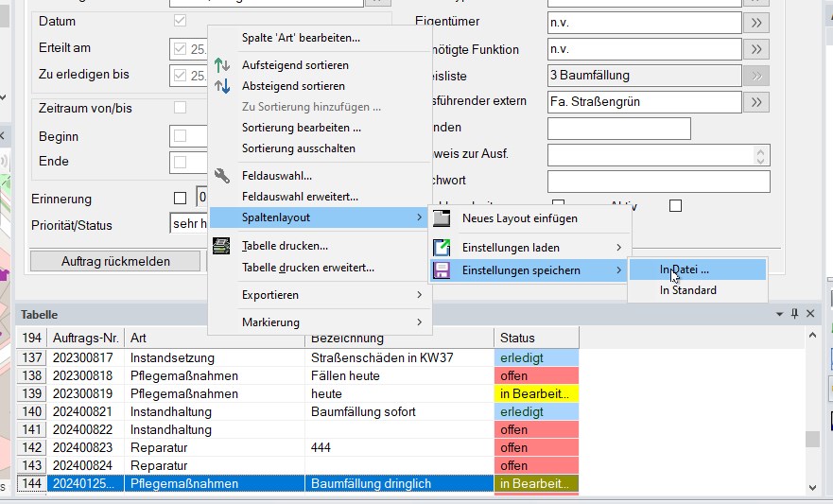Toggle the Beginn date checkbox
Viewport: 833px width, 504px height.
point(180,136)
